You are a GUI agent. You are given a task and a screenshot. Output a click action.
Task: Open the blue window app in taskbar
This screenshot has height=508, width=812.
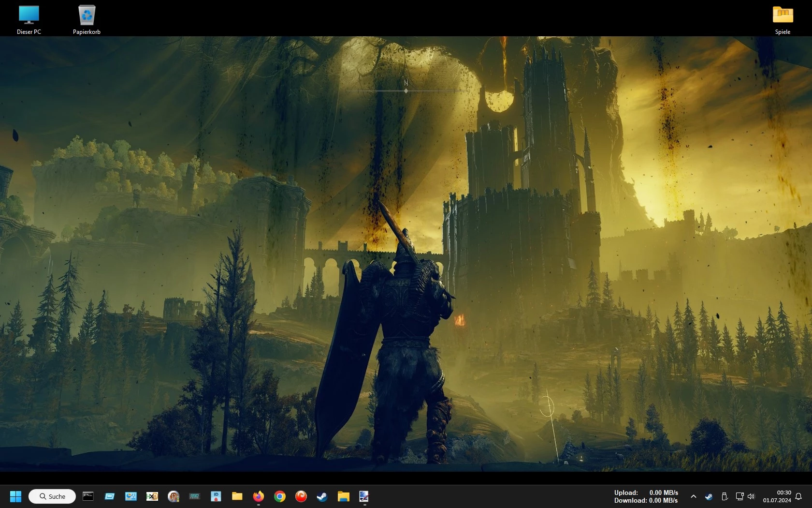click(x=109, y=496)
